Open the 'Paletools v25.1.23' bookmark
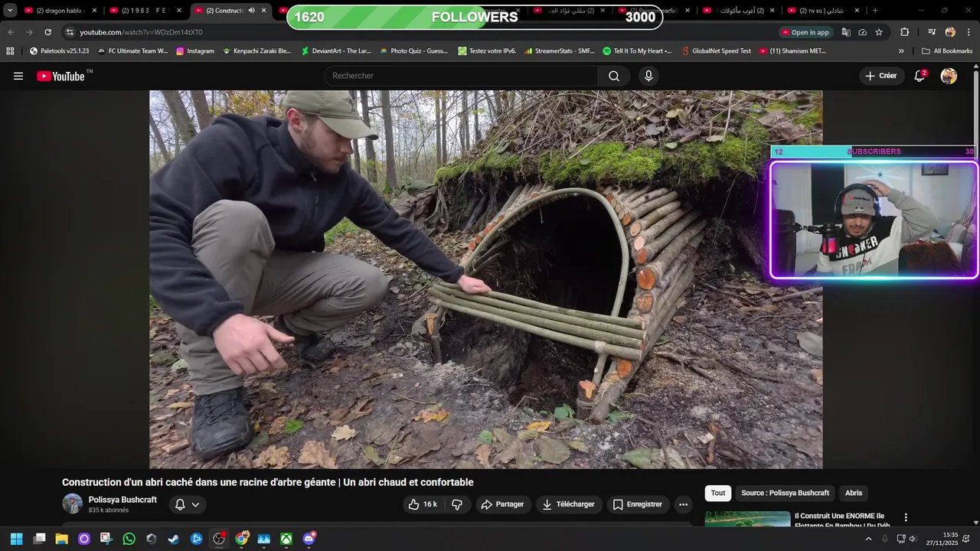This screenshot has width=980, height=551. pos(59,51)
